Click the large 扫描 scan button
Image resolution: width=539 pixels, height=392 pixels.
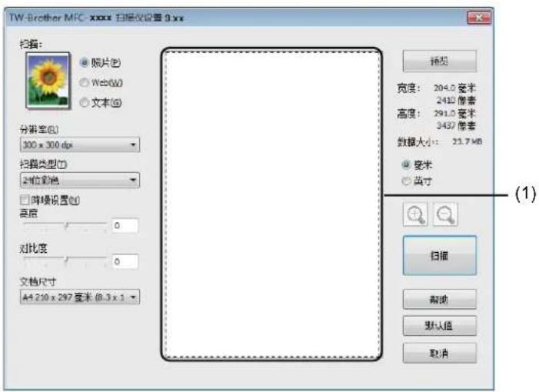(x=439, y=256)
